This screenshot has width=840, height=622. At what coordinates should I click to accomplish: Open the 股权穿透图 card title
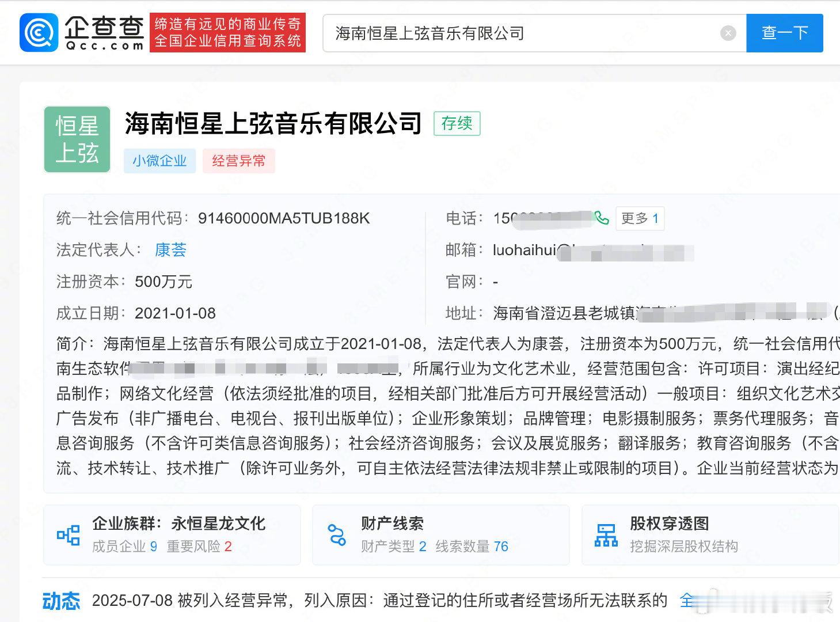pos(669,524)
